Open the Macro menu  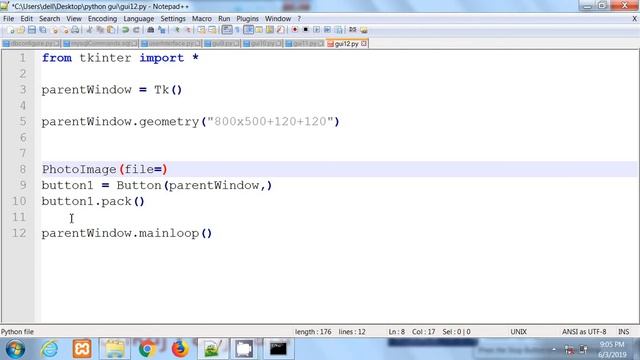(202, 19)
